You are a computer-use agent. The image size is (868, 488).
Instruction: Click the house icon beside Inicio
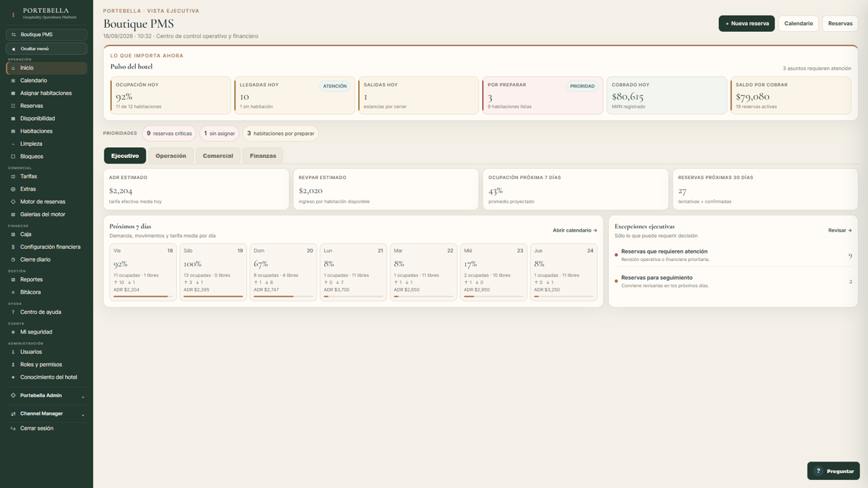click(13, 68)
